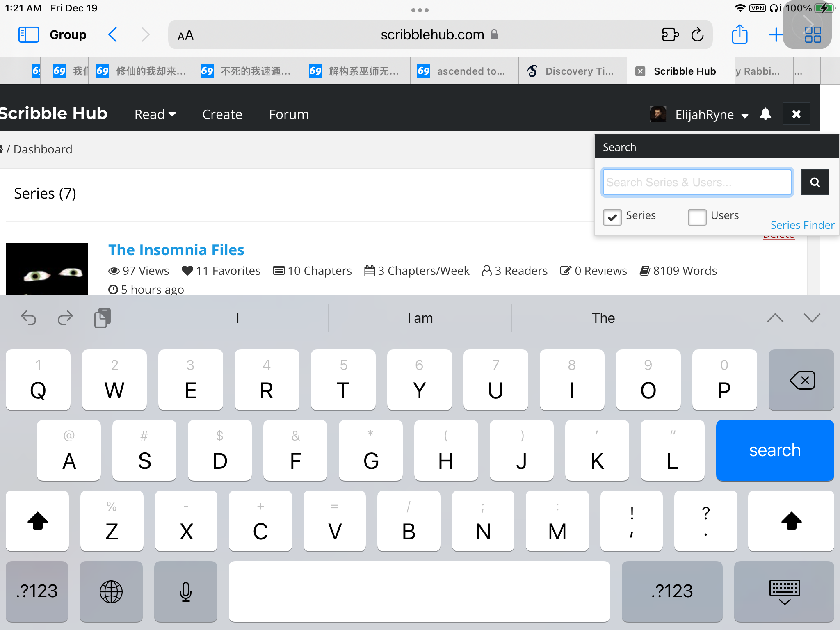Tap the globe language switch key
Screen dimensions: 840x630
[x=111, y=591]
